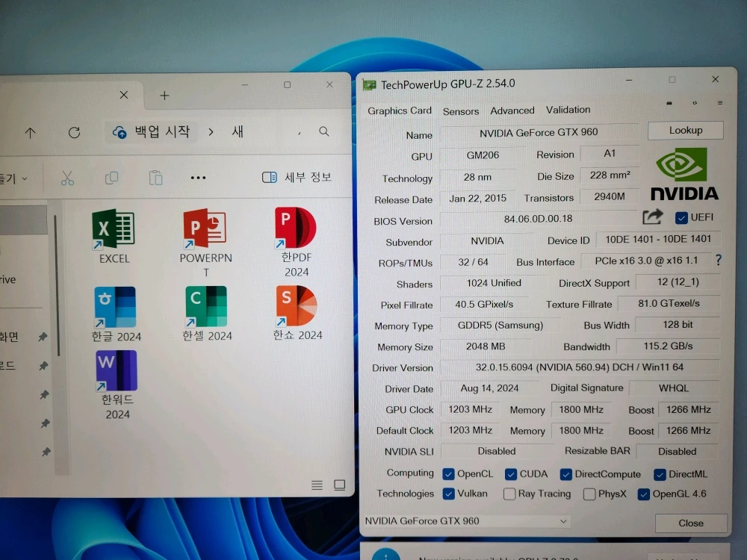The width and height of the screenshot is (747, 560).
Task: Toggle the Ray Tracing checkbox
Action: point(509,494)
